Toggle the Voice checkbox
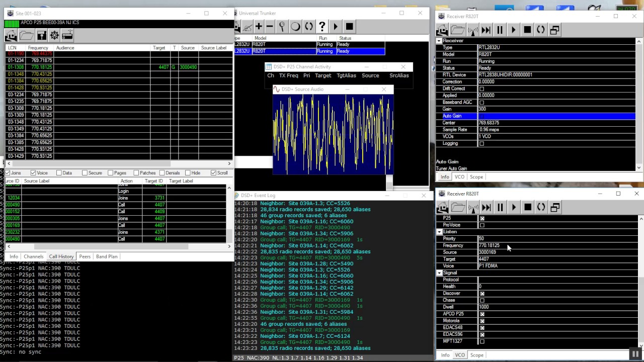Image resolution: width=644 pixels, height=362 pixels. pyautogui.click(x=33, y=173)
